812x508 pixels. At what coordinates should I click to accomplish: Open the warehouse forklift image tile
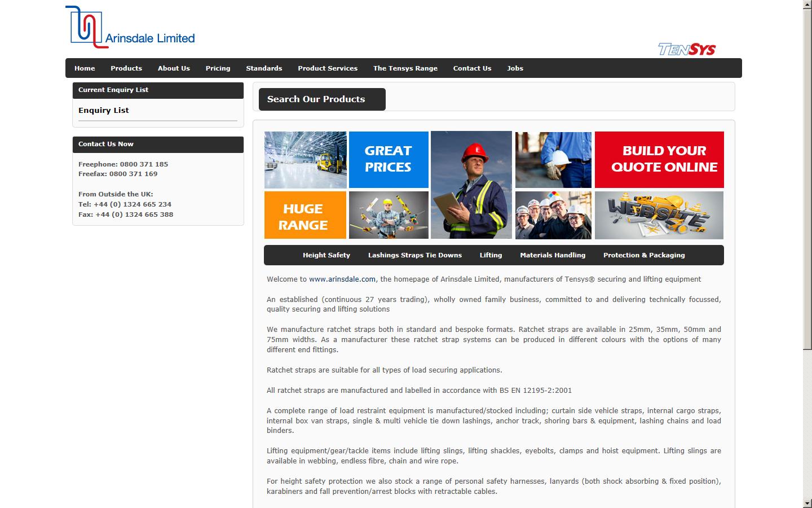[x=305, y=160]
